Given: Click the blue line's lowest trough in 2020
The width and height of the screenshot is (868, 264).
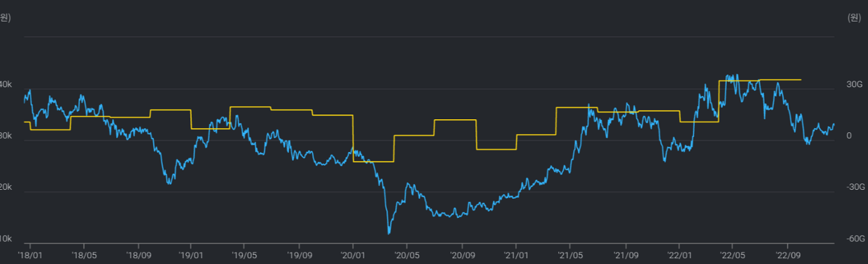Looking at the screenshot, I should coord(389,233).
